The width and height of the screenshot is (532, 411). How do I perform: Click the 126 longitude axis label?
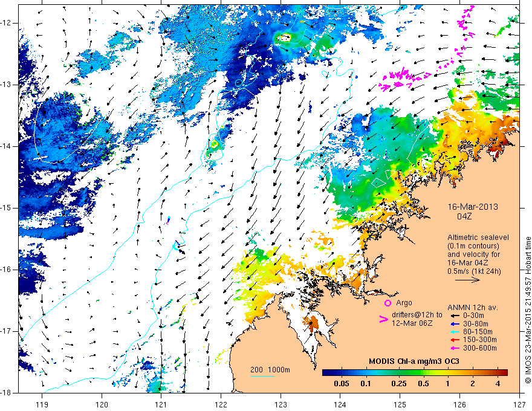coord(459,404)
